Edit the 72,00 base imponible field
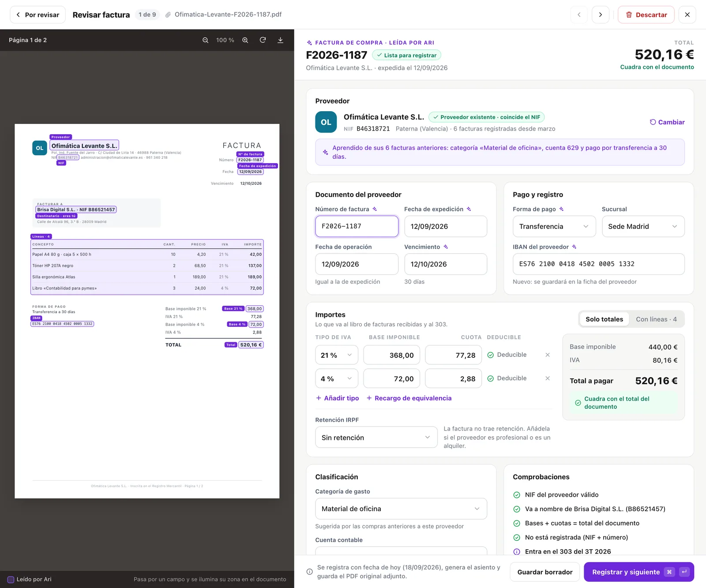This screenshot has width=706, height=588. click(392, 379)
